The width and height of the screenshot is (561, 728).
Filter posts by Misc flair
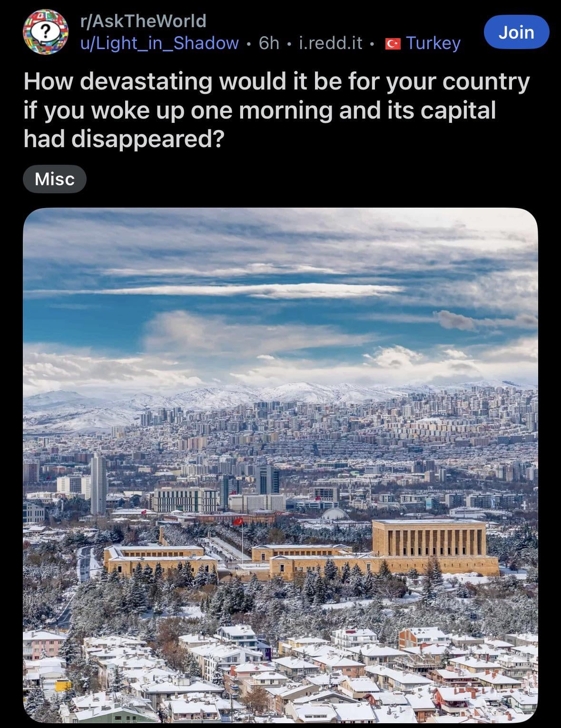pos(55,179)
